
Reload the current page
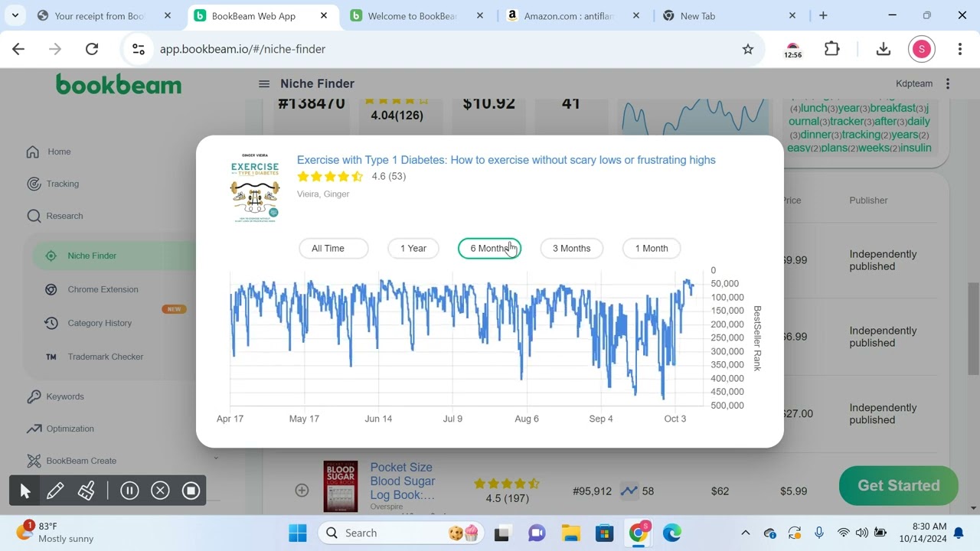[92, 49]
